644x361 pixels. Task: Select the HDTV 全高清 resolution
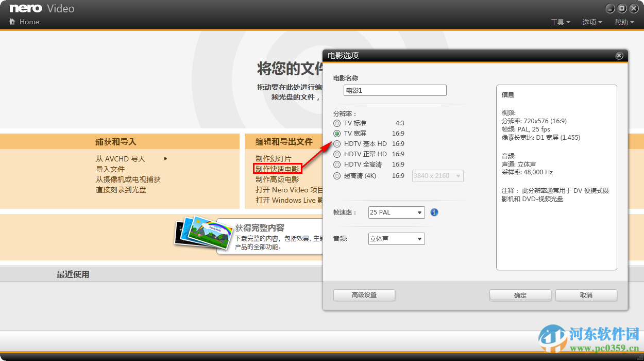(x=336, y=164)
